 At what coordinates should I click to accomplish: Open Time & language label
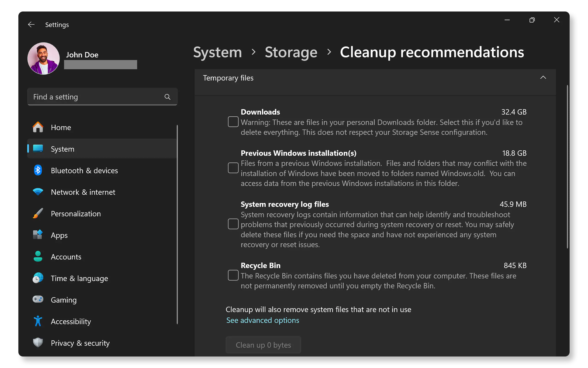click(79, 278)
